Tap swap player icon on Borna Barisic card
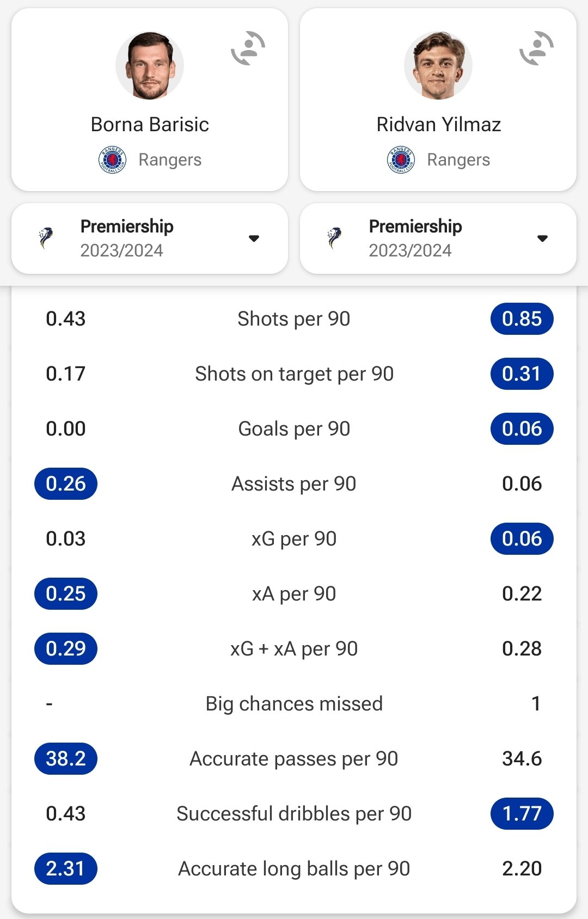 248,48
